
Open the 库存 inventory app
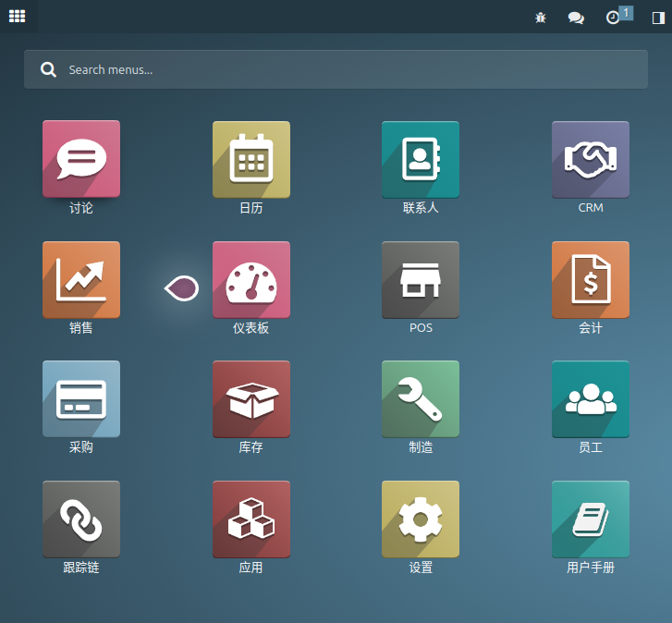[x=251, y=398]
